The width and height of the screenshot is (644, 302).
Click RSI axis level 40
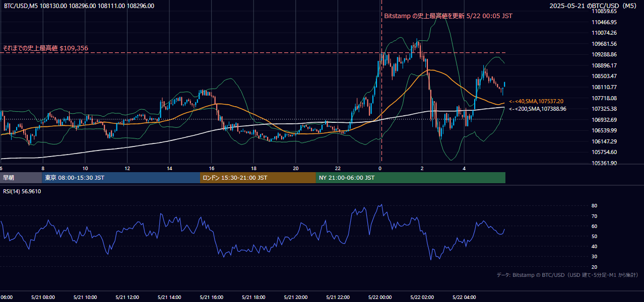point(594,247)
